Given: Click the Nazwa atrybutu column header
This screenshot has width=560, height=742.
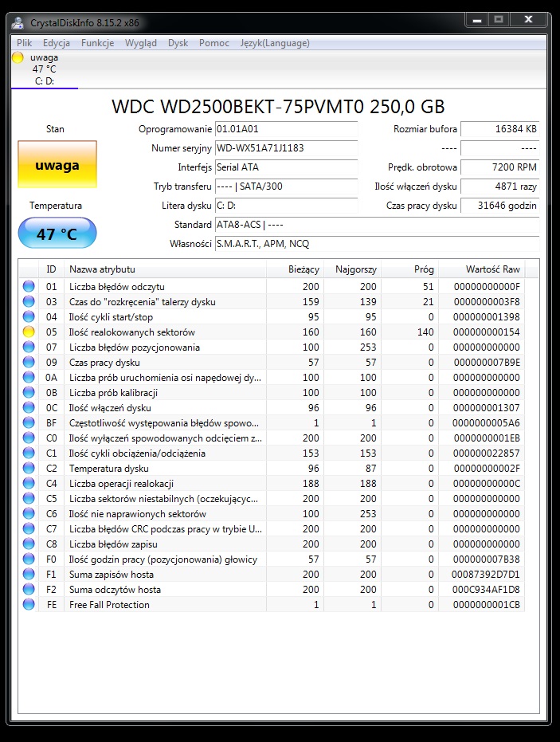Looking at the screenshot, I should 102,269.
